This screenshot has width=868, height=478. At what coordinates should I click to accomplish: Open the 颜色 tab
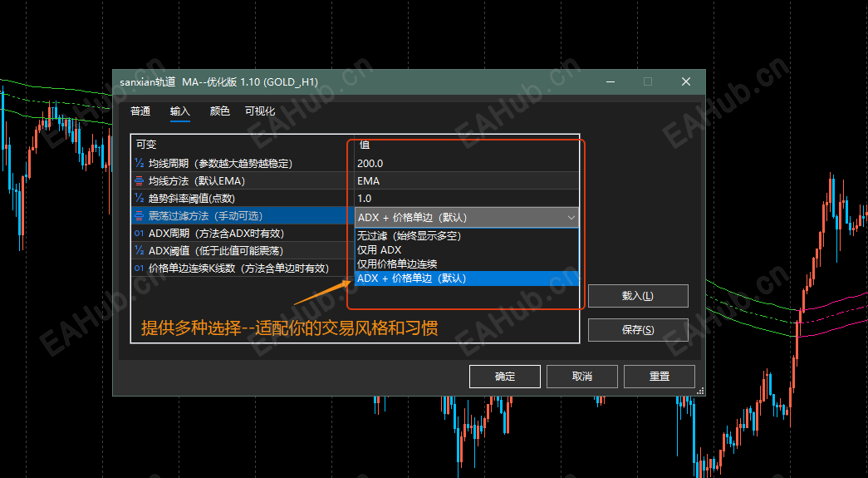(x=220, y=111)
